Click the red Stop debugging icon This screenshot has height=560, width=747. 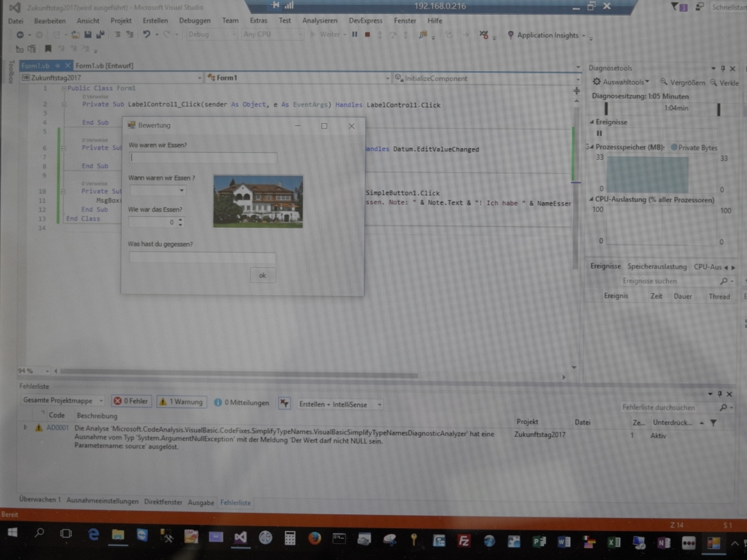tap(367, 35)
